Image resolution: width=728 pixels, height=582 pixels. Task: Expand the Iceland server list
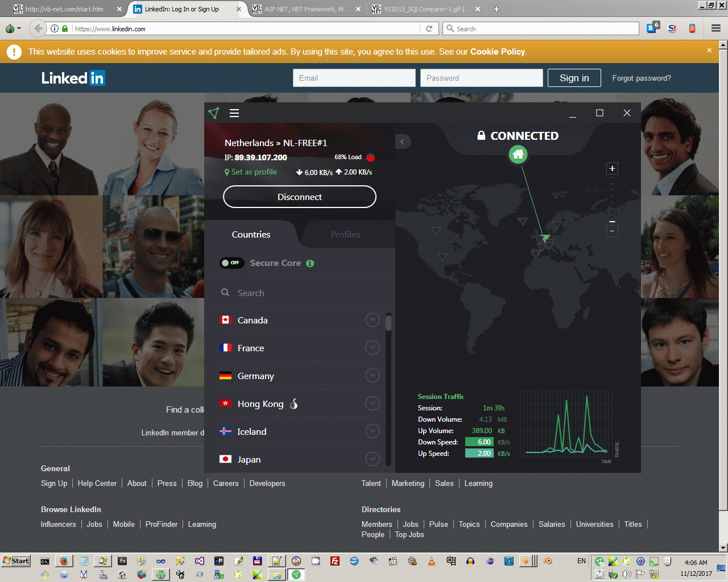[x=373, y=431]
